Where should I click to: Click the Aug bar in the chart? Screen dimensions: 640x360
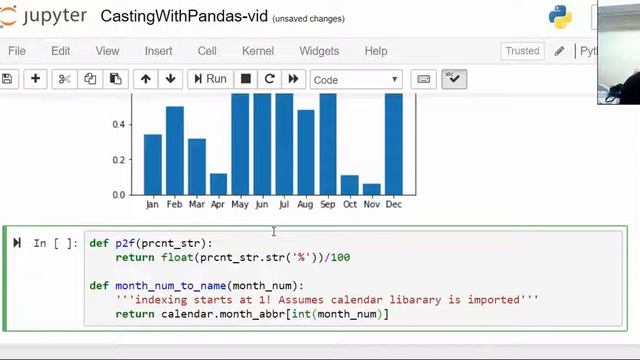(306, 152)
